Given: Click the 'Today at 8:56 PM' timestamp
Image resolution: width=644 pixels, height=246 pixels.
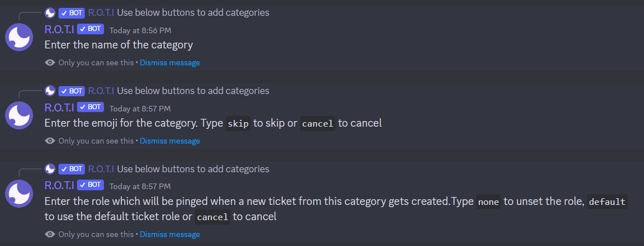Looking at the screenshot, I should click(140, 30).
